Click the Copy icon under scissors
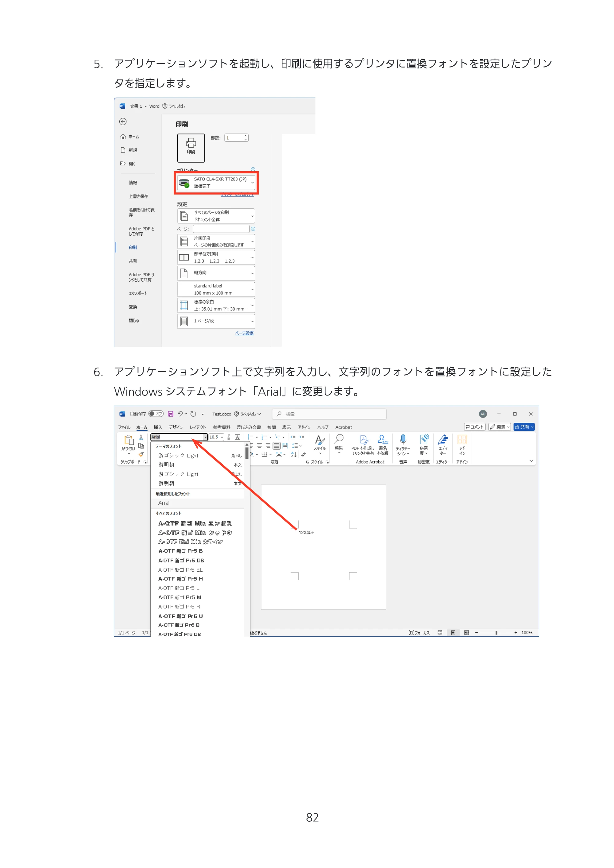Image resolution: width=614 pixels, height=868 pixels. tap(141, 446)
